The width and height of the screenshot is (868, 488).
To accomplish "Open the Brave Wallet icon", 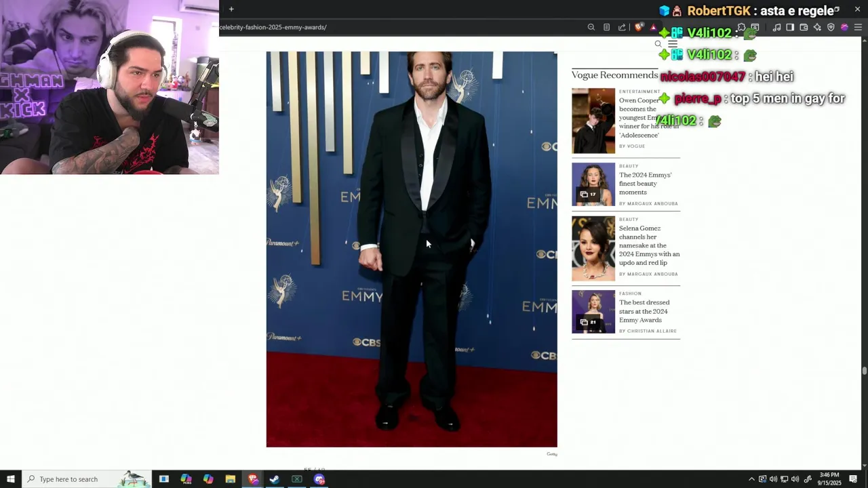I will point(804,27).
